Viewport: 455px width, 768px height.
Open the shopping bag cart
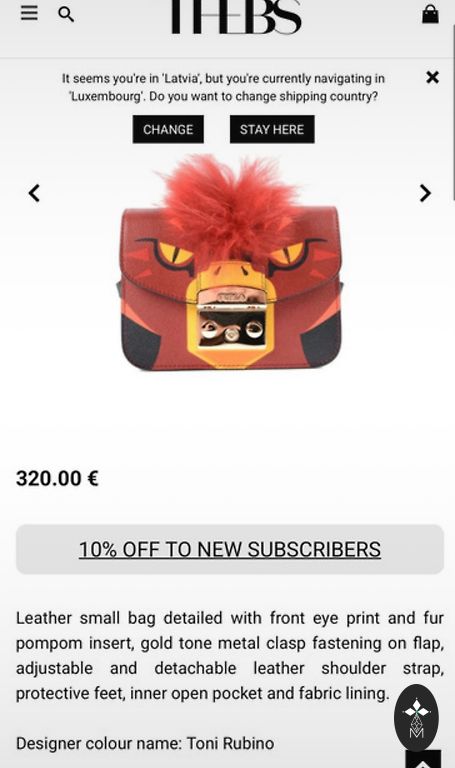pos(430,14)
